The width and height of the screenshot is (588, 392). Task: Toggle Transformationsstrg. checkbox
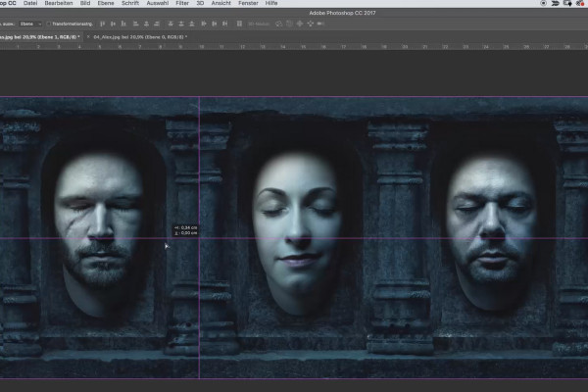[x=48, y=24]
